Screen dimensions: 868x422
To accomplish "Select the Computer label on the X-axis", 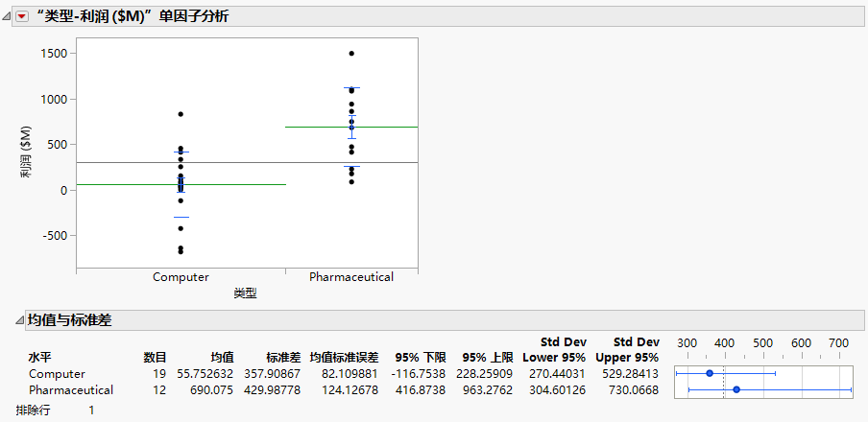I will pos(181,277).
